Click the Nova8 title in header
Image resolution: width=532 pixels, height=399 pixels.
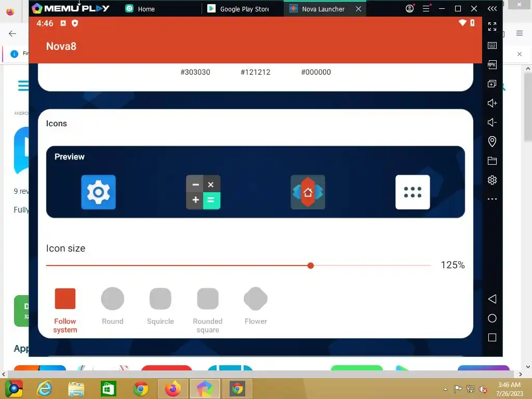click(61, 46)
